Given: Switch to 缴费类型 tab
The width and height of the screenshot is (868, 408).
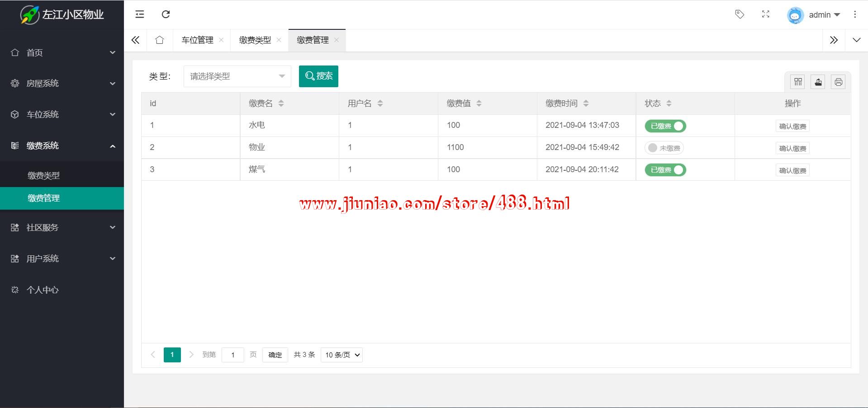Looking at the screenshot, I should point(255,40).
